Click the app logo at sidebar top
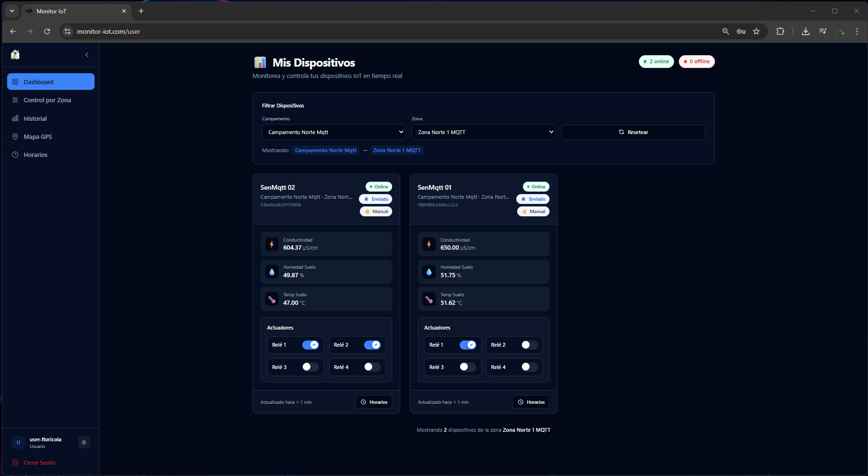 (x=15, y=54)
